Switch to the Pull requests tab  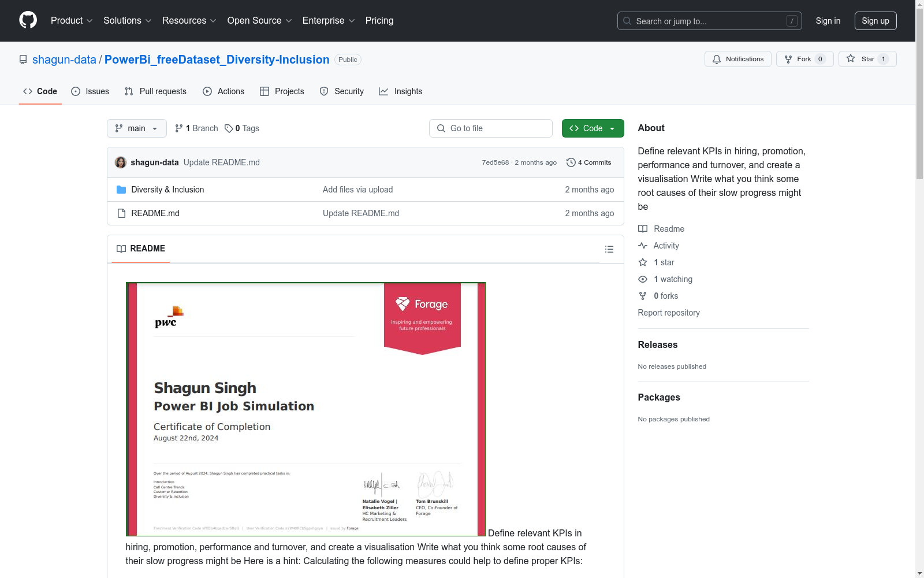tap(155, 91)
